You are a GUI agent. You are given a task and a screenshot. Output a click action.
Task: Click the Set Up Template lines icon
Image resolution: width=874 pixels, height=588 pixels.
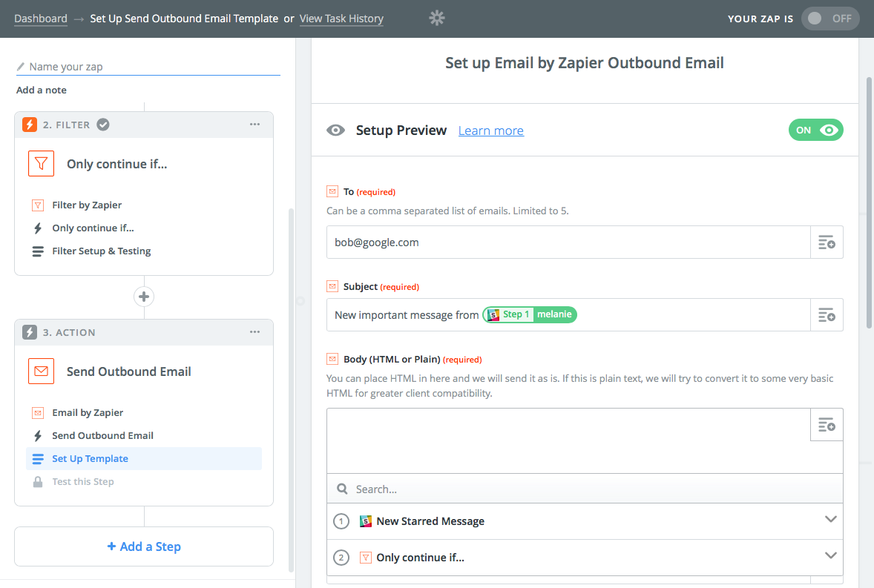pyautogui.click(x=38, y=459)
